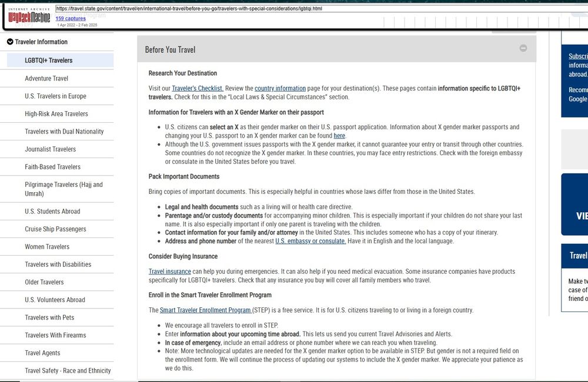Follow the country information link
This screenshot has width=588, height=382.
point(280,88)
